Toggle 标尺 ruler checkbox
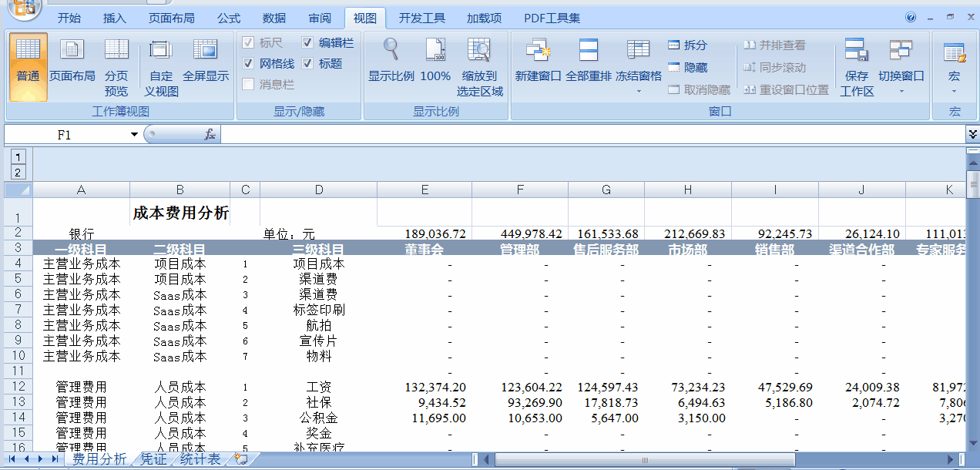Screen dimensions: 980x470 (248, 43)
